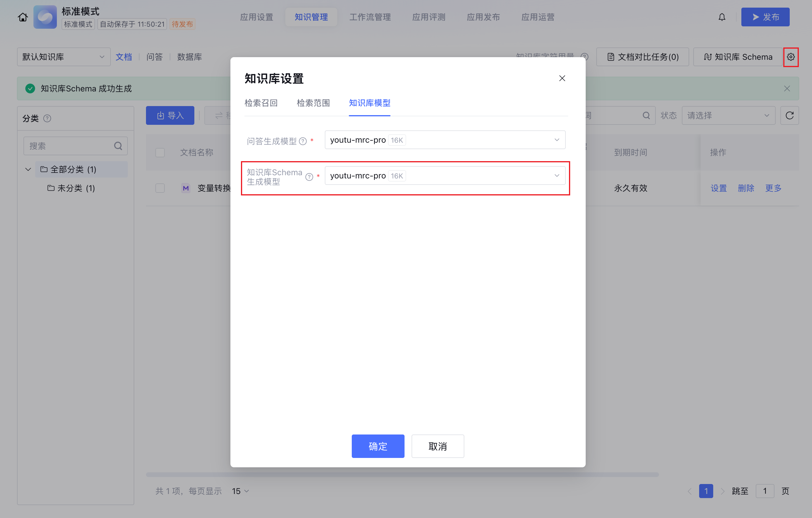Click help icon next to 分类
812x518 pixels.
click(47, 118)
